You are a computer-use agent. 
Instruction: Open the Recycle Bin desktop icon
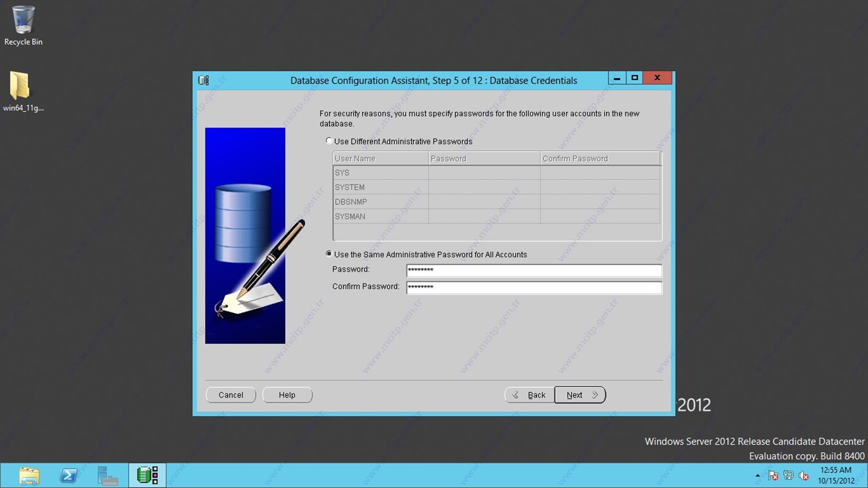23,25
